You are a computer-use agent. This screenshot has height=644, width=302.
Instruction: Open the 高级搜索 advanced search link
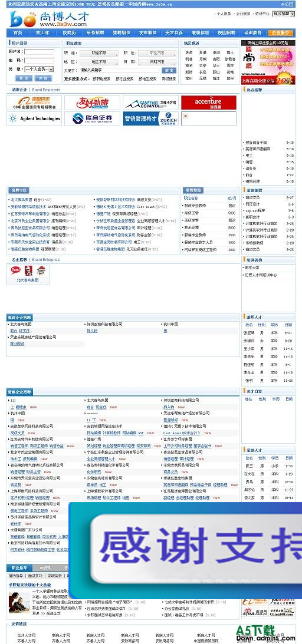[169, 79]
